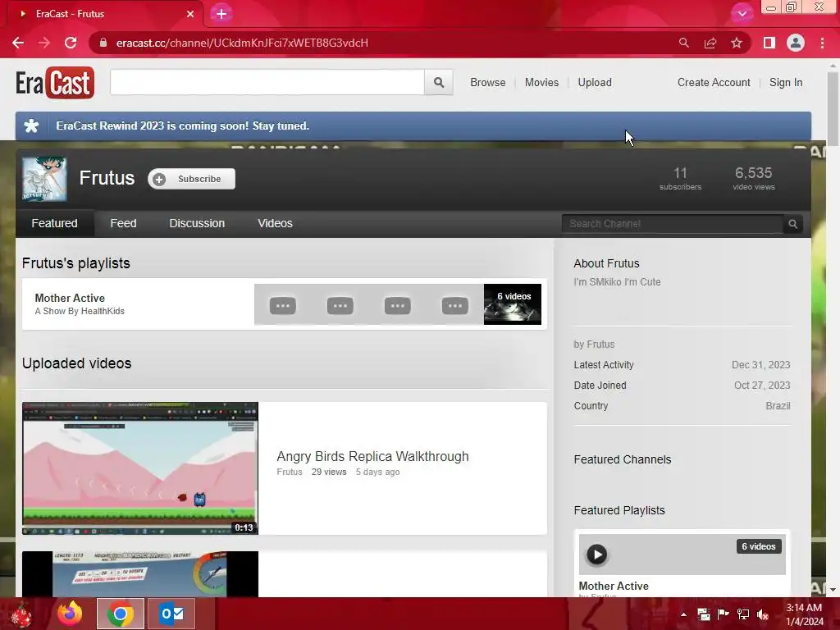Open Angry Birds Replica Walkthrough thumbnail
This screenshot has height=630, width=840.
click(139, 468)
